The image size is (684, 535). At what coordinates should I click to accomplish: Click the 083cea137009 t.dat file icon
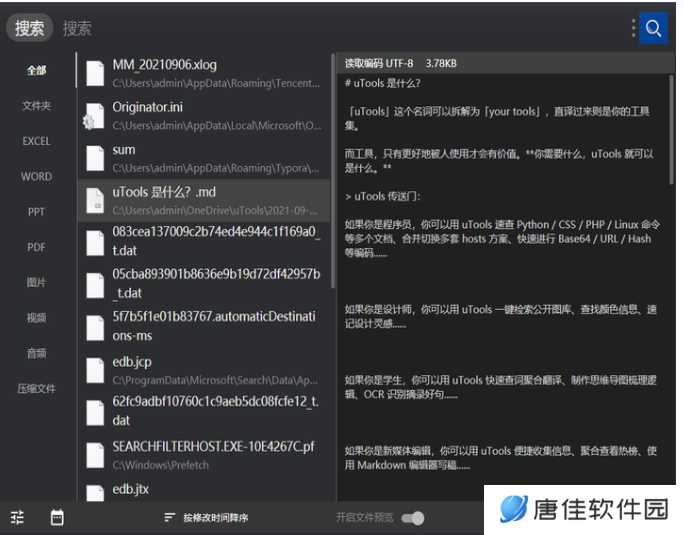pyautogui.click(x=95, y=243)
